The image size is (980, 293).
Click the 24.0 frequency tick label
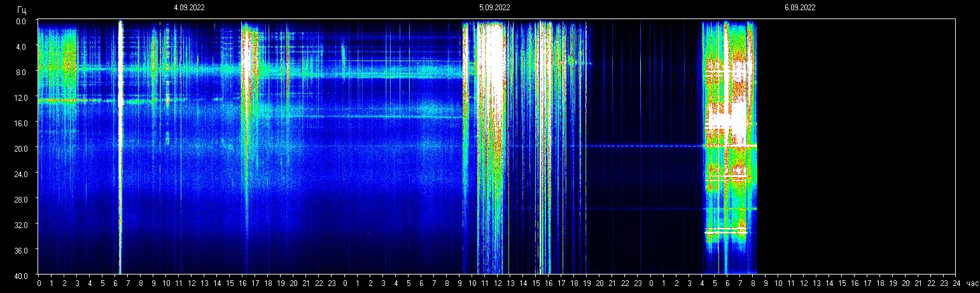22,174
